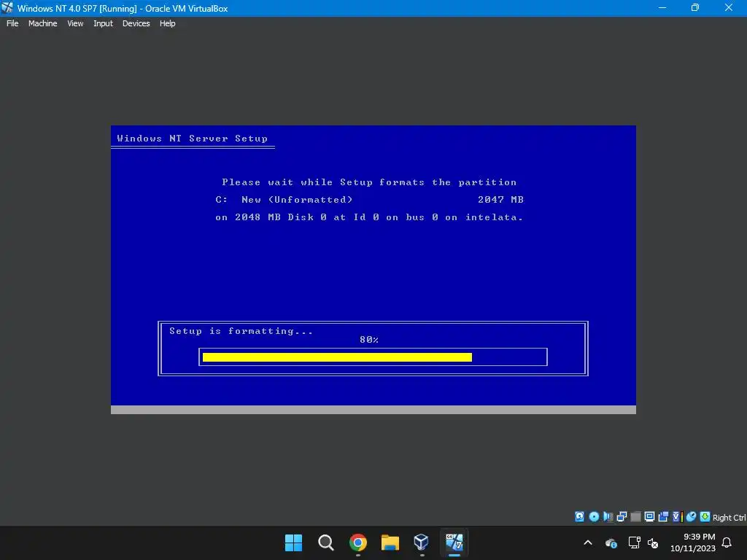This screenshot has width=747, height=560.
Task: Open the network adapters indicator icon
Action: tap(622, 517)
